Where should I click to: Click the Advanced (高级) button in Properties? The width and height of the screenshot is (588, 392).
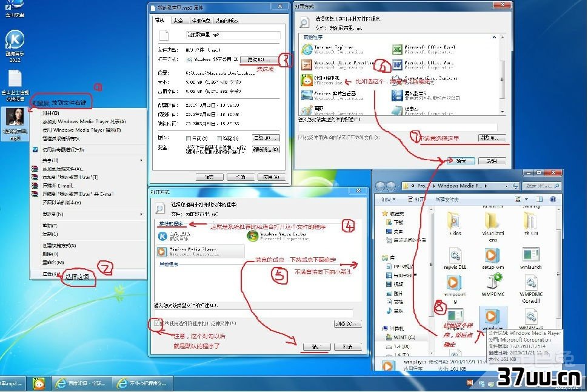coord(266,138)
